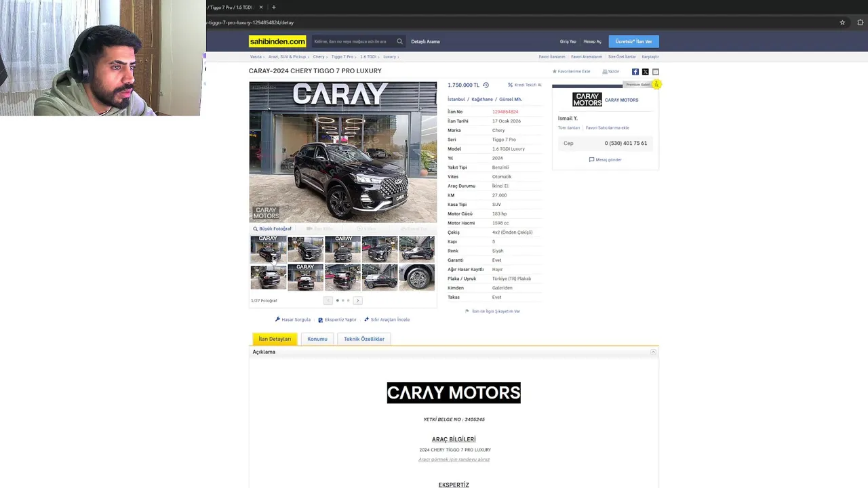Open Favori Aramalarım link
This screenshot has width=868, height=488.
587,57
